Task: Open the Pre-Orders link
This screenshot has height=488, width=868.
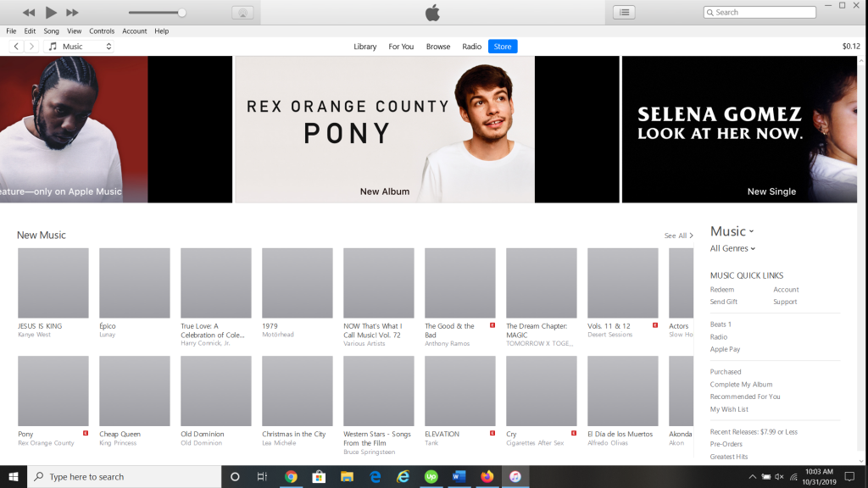Action: pyautogui.click(x=726, y=444)
